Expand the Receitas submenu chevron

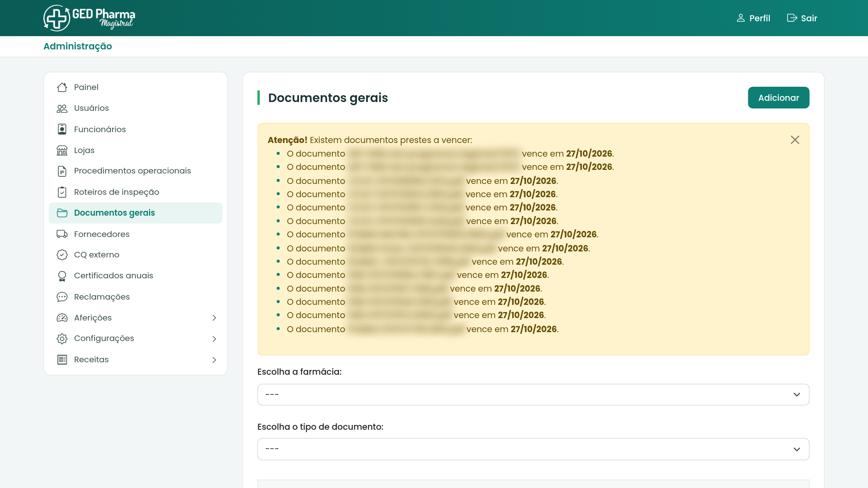point(214,360)
